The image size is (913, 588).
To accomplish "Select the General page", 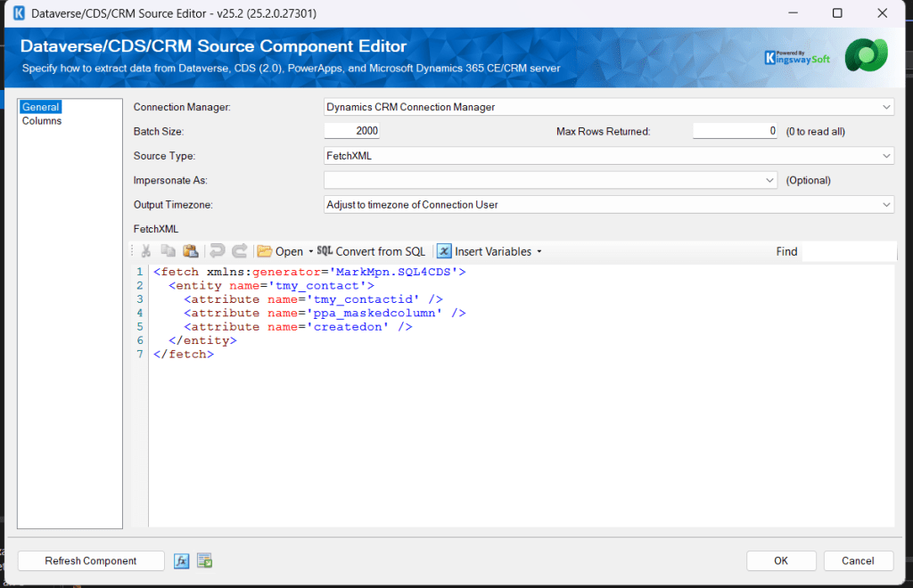I will click(40, 107).
